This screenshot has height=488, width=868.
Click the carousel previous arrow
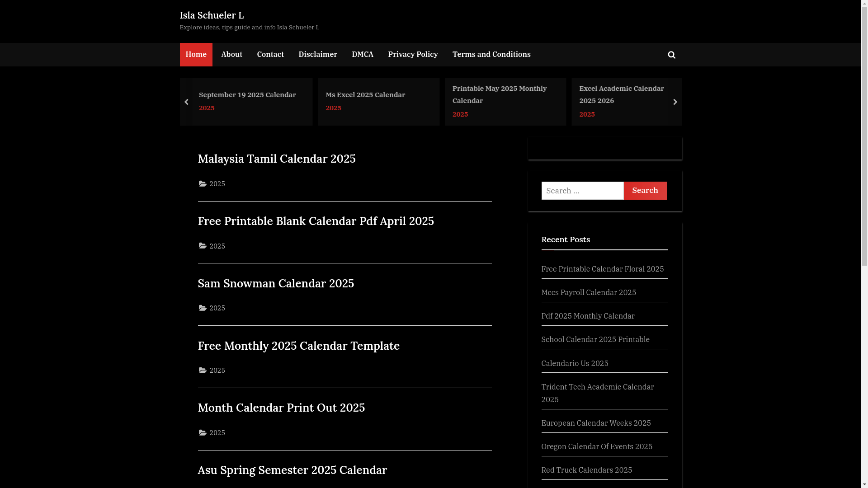(x=186, y=102)
